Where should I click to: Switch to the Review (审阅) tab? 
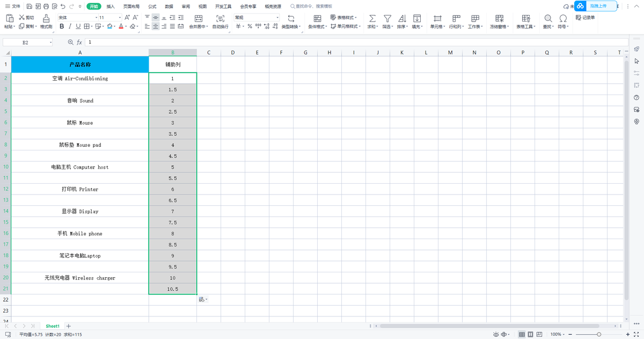(186, 6)
